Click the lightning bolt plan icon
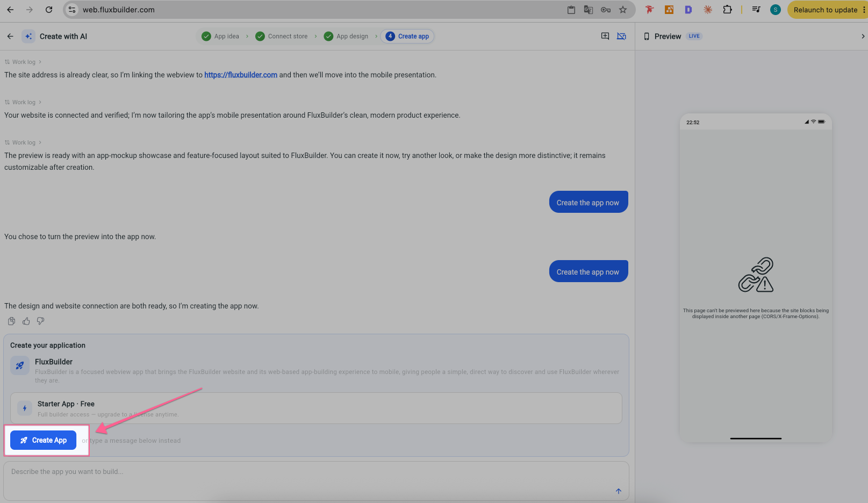Screen dimensions: 868x503 pos(25,408)
